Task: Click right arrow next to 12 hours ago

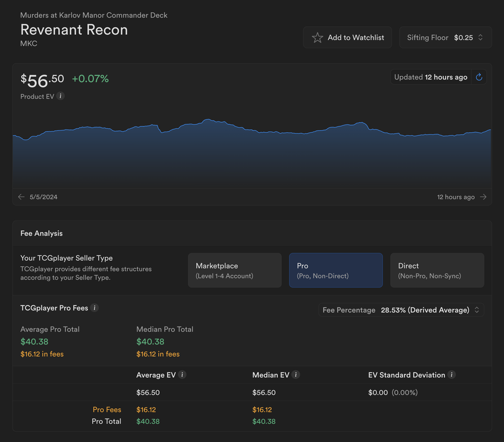Action: [483, 197]
